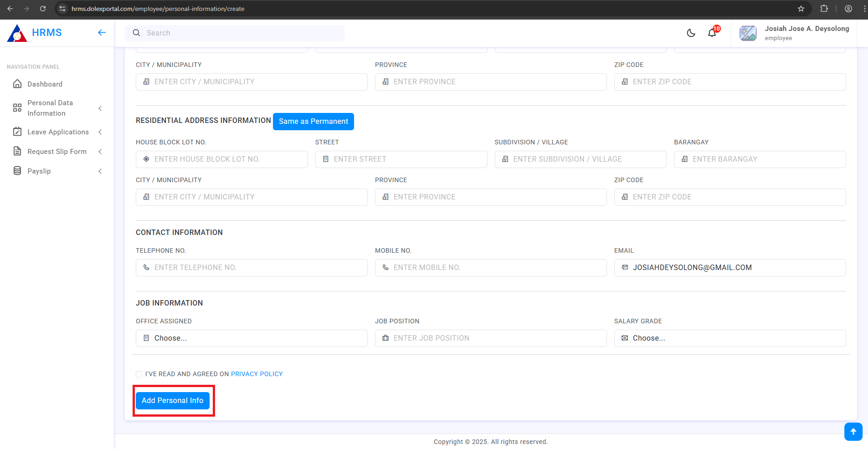Toggle dark mode moon icon
This screenshot has height=449, width=868.
click(691, 33)
